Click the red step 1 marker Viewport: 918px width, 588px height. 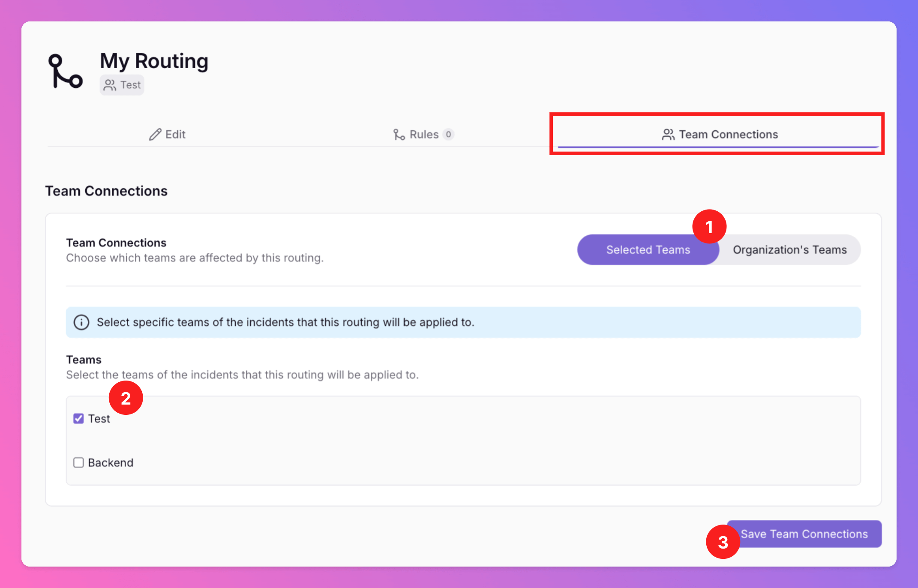(709, 227)
